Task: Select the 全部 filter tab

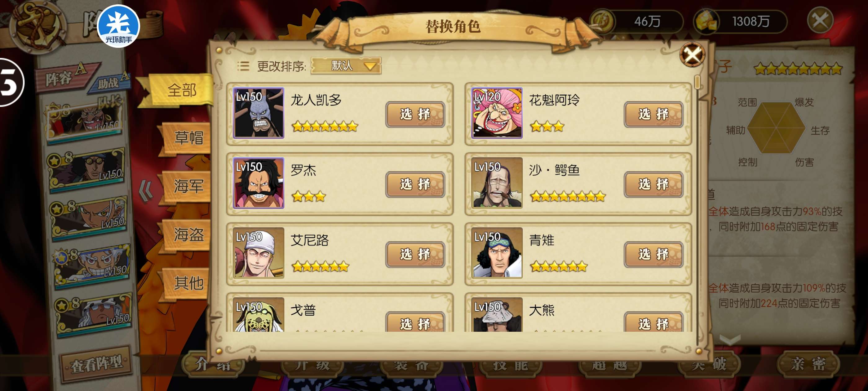Action: click(x=181, y=90)
